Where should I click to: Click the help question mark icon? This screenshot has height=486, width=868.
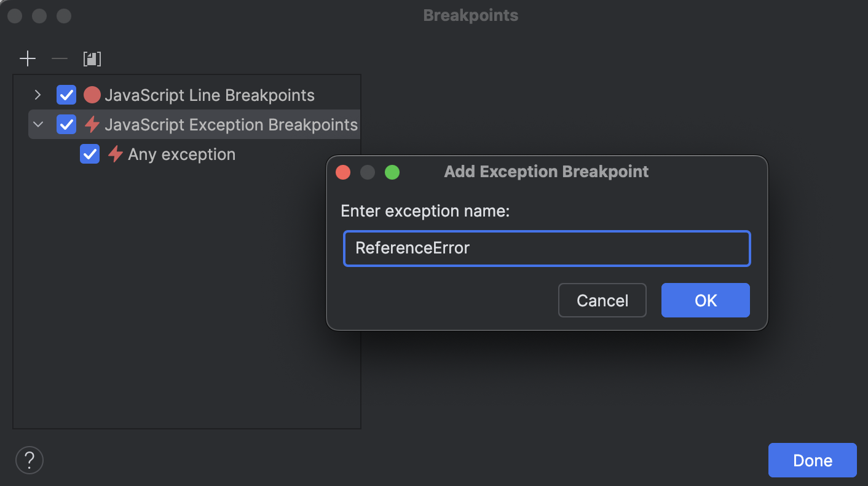click(x=29, y=460)
